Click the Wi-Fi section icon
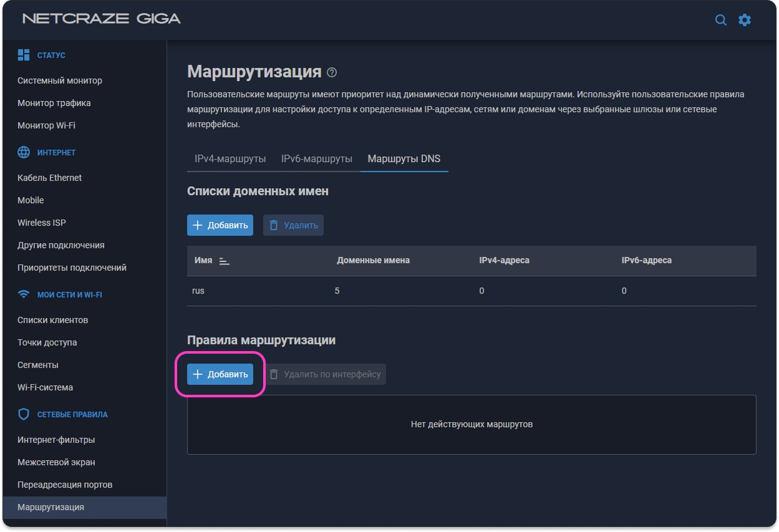779x532 pixels. click(x=24, y=294)
